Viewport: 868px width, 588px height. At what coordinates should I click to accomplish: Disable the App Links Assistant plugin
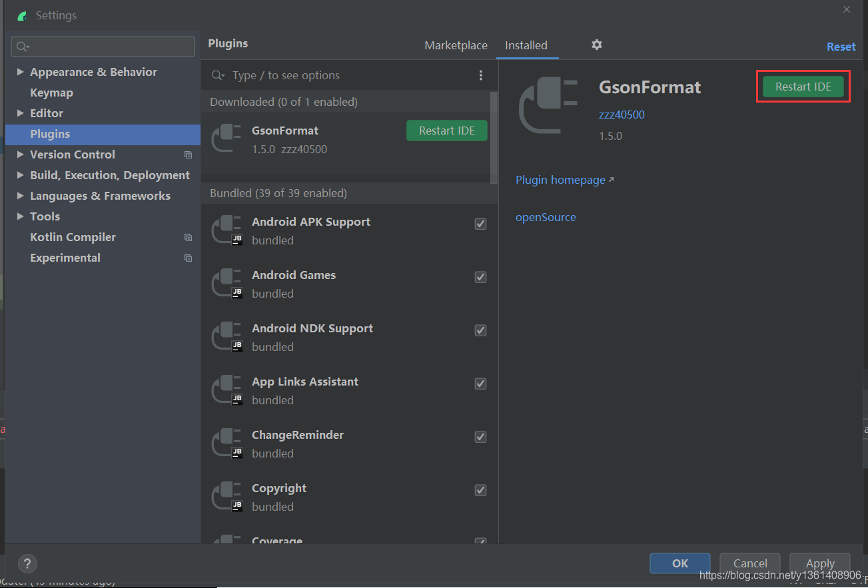pos(480,384)
